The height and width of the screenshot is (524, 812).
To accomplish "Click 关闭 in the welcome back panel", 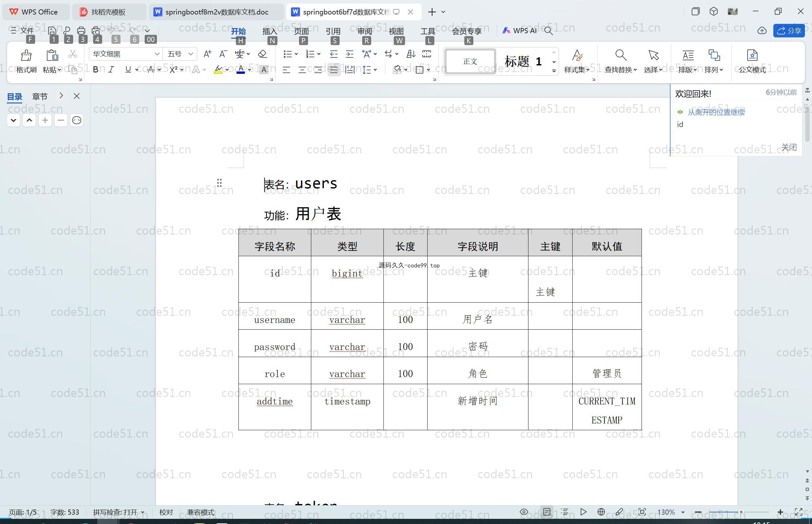I will click(x=789, y=147).
